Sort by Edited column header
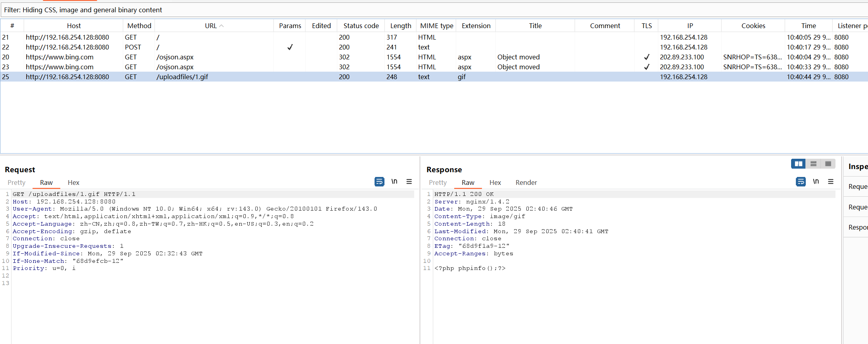868x344 pixels. pyautogui.click(x=321, y=26)
